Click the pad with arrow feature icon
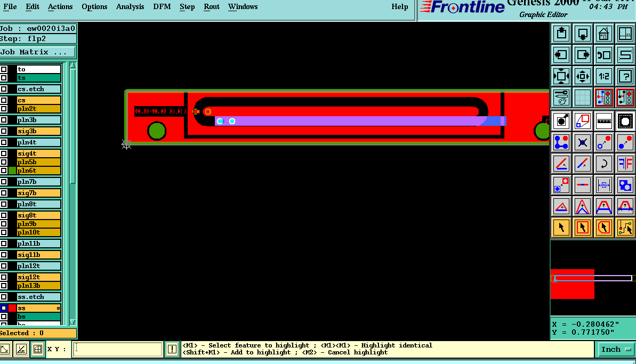Image resolution: width=636 pixels, height=364 pixels. click(x=561, y=121)
